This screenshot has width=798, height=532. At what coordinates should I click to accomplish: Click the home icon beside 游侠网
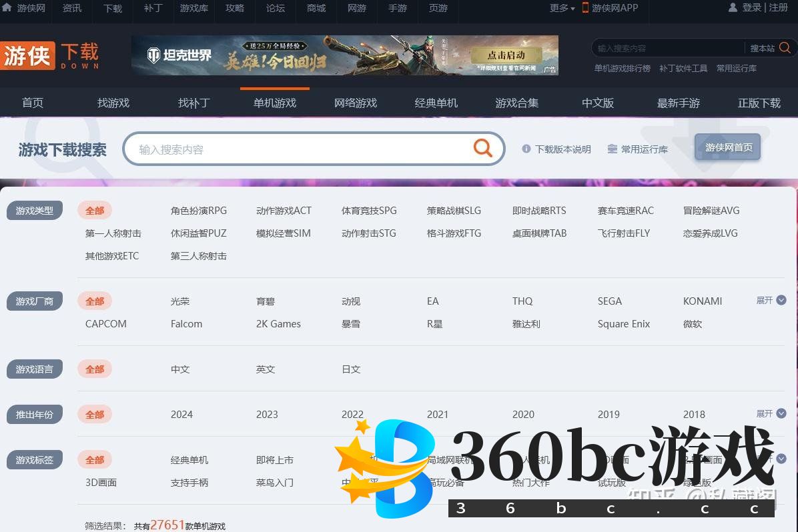click(x=7, y=7)
